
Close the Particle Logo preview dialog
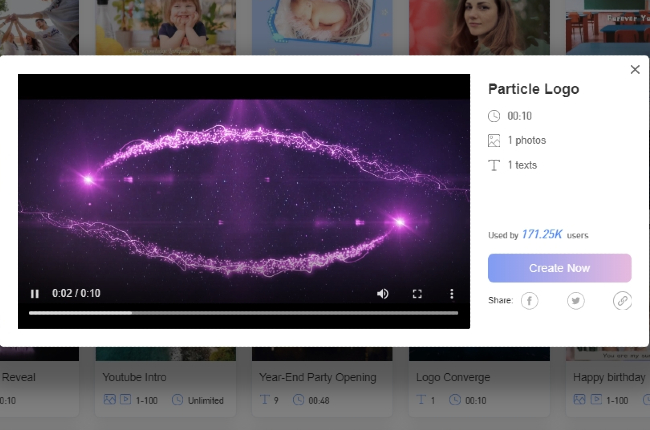click(x=635, y=70)
